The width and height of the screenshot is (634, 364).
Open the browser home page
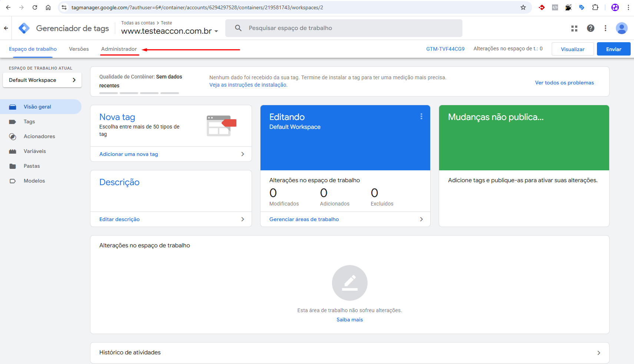click(x=48, y=7)
